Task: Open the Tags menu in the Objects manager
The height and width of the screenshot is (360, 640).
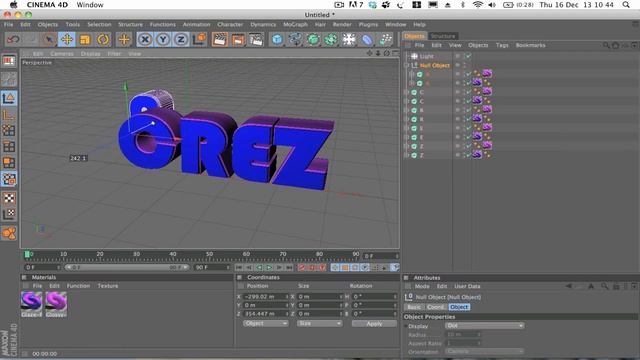Action: [x=502, y=45]
